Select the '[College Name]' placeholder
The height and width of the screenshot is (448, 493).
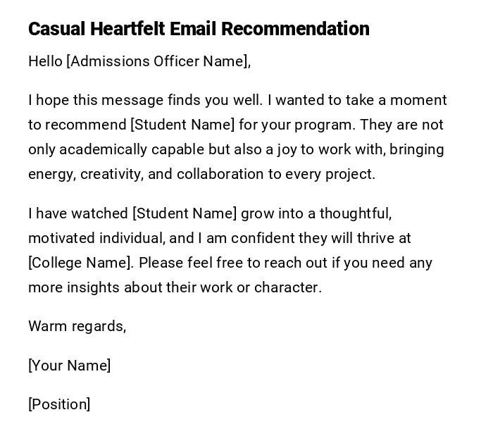pos(80,263)
